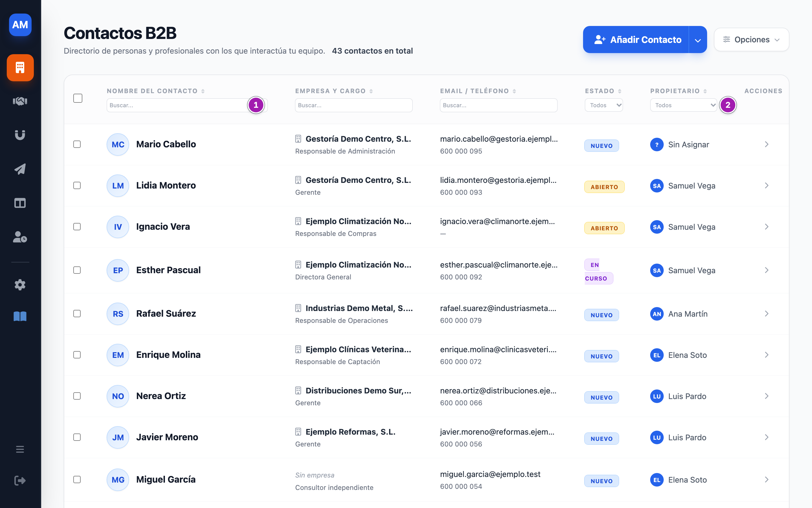This screenshot has width=812, height=508.
Task: Open the Opciones dropdown
Action: [751, 40]
